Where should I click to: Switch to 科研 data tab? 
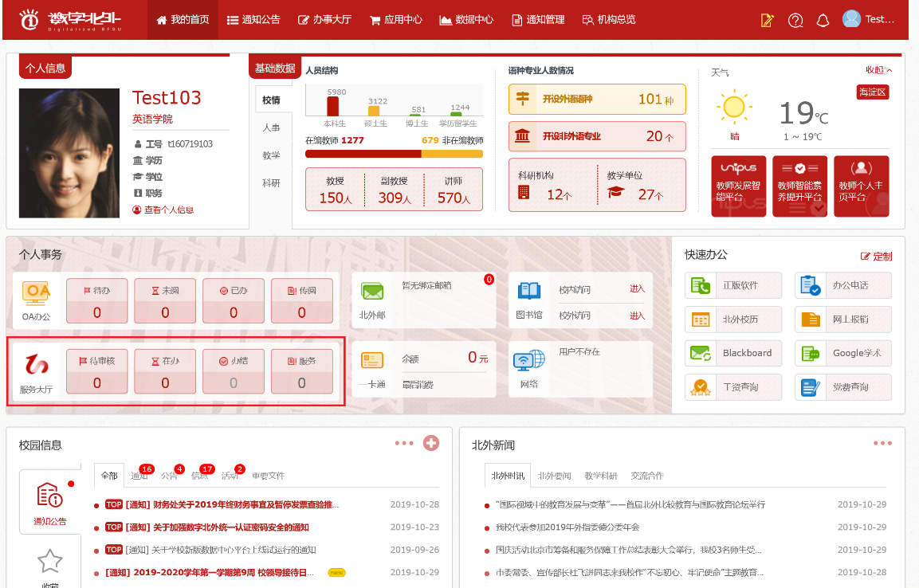coord(271,183)
